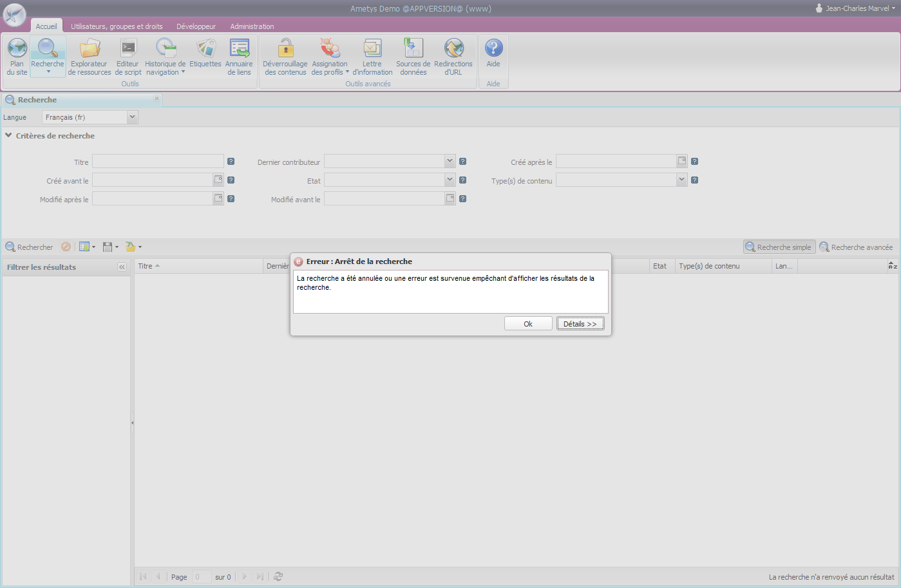Image resolution: width=901 pixels, height=588 pixels.
Task: Switch to Développeur tab
Action: [x=196, y=26]
